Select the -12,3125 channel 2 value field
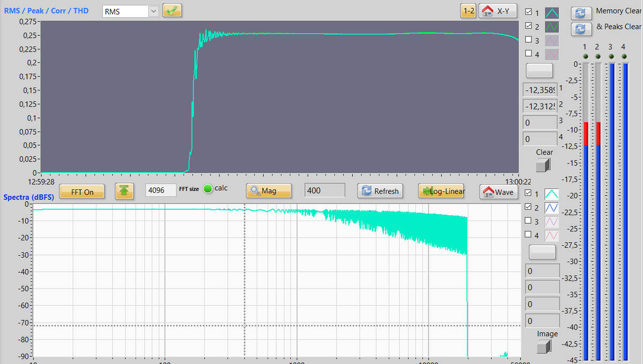The image size is (643, 364). pos(540,107)
